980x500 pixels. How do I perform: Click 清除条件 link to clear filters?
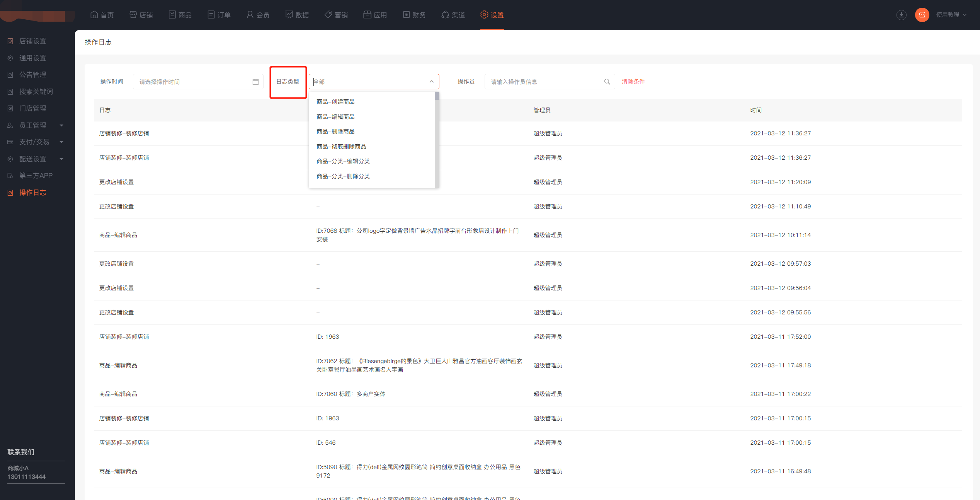pos(633,82)
